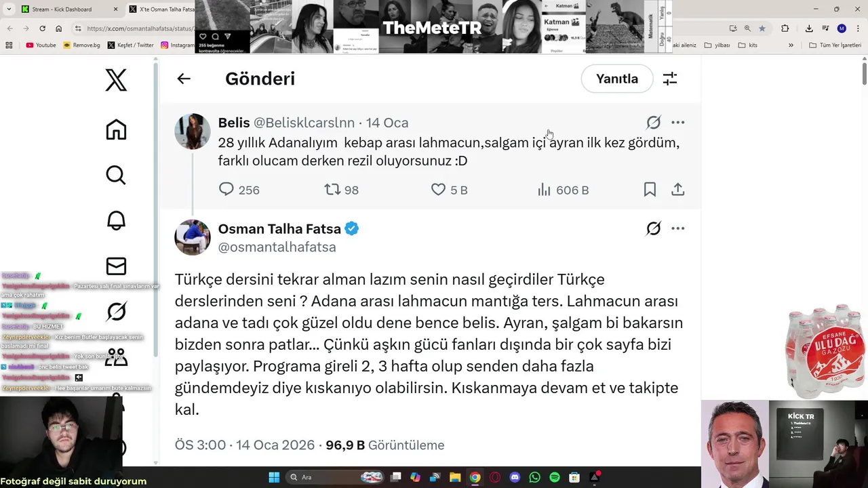Image resolution: width=868 pixels, height=488 pixels.
Task: Bookmark this page with Chrome star icon
Action: (x=762, y=28)
